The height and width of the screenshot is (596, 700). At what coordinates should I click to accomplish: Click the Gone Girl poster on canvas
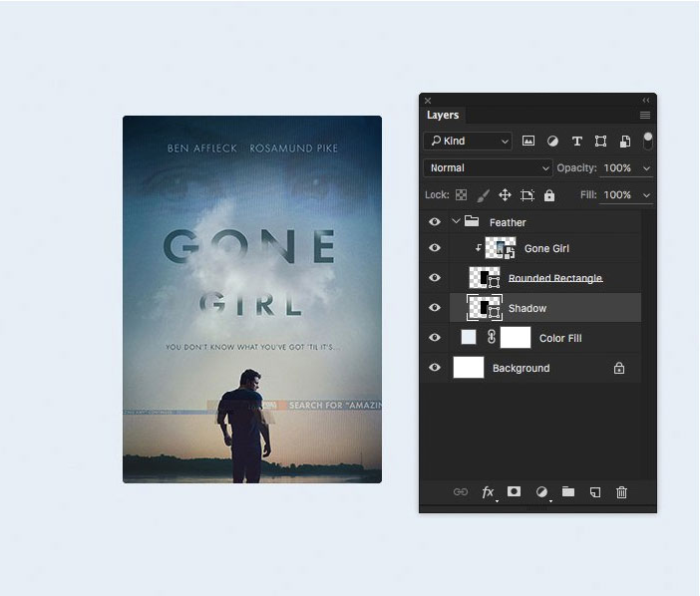coord(252,299)
